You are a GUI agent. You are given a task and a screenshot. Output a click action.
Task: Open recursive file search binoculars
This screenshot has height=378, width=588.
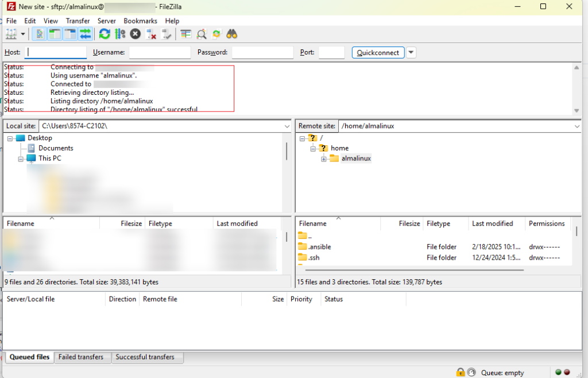(x=232, y=34)
